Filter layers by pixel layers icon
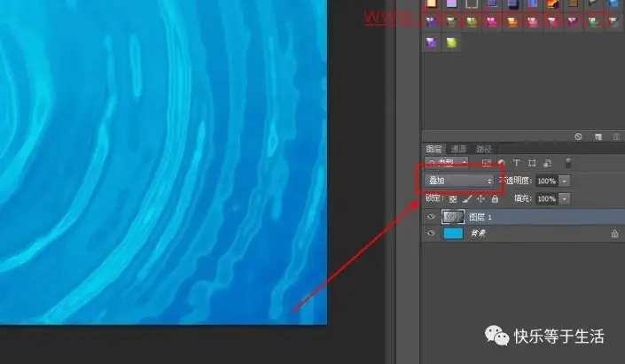 (x=487, y=162)
